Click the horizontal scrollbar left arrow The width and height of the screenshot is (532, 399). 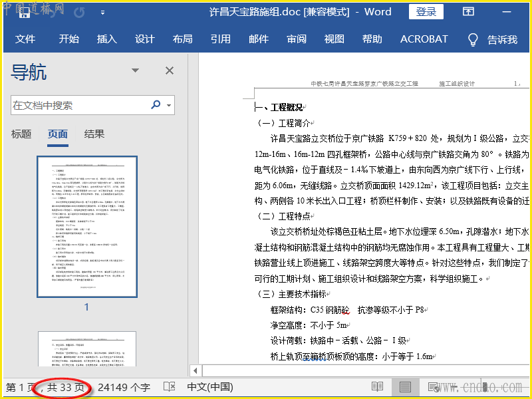pos(196,371)
